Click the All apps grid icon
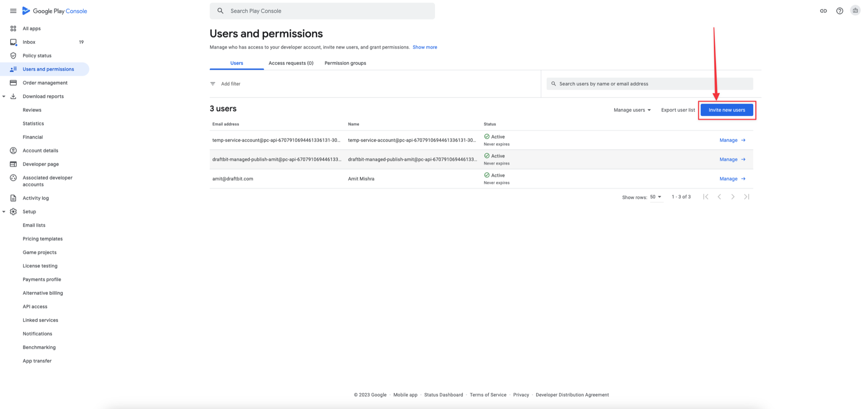The image size is (868, 409). (x=13, y=28)
